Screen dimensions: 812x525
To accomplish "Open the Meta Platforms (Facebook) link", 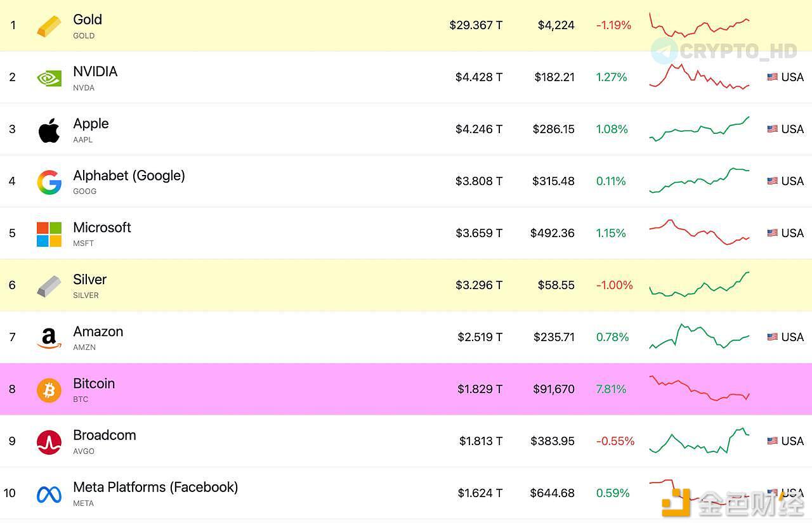I will click(155, 488).
